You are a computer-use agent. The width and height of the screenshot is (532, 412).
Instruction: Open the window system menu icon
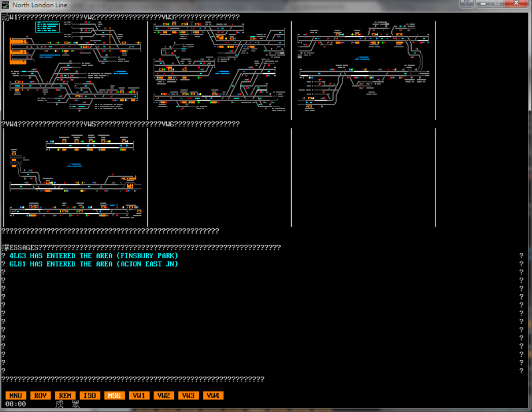pyautogui.click(x=5, y=5)
